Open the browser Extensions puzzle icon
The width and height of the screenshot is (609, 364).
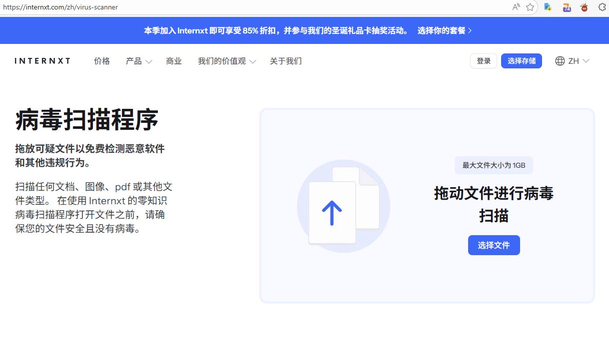pos(602,7)
